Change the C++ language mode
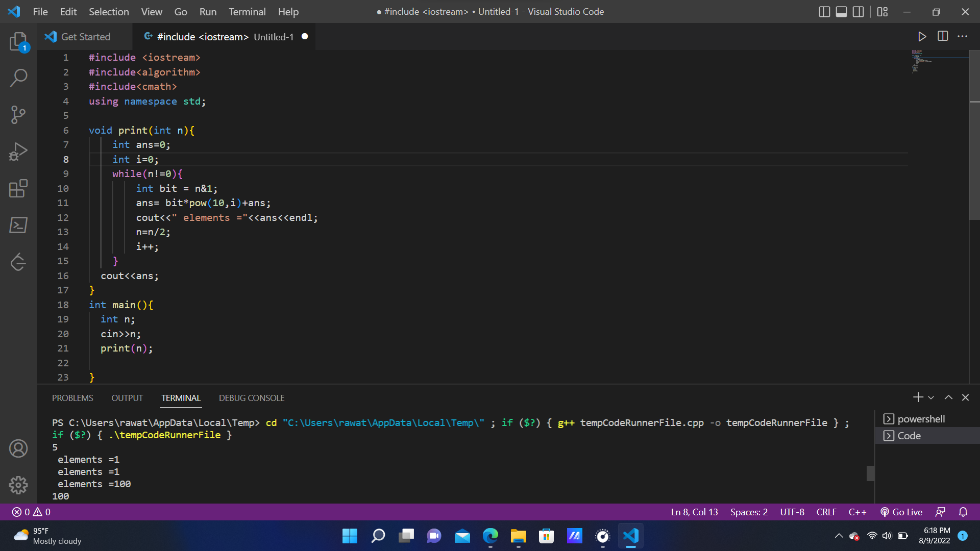980x551 pixels. (857, 512)
